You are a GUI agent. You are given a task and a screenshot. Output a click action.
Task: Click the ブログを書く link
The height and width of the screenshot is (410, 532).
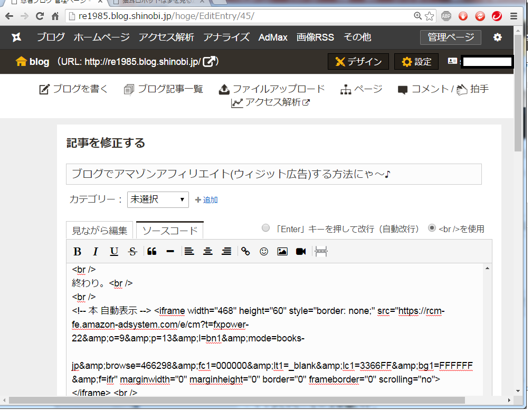73,89
